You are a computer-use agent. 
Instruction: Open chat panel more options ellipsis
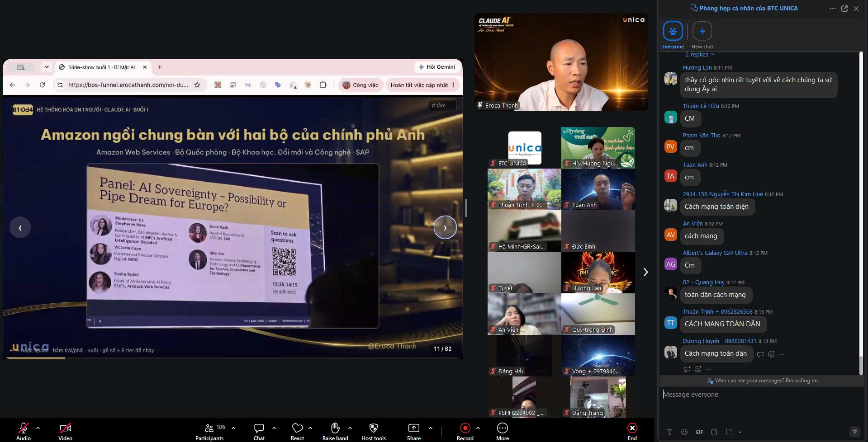pyautogui.click(x=832, y=9)
